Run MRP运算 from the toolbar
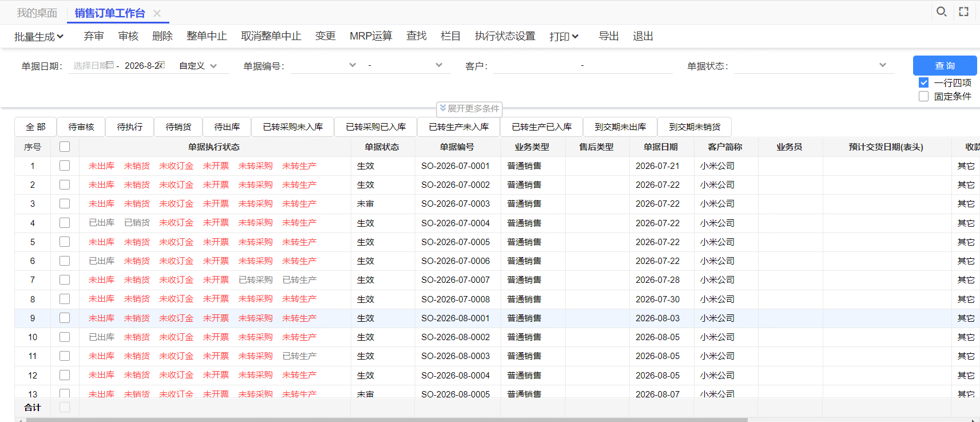 tap(371, 36)
